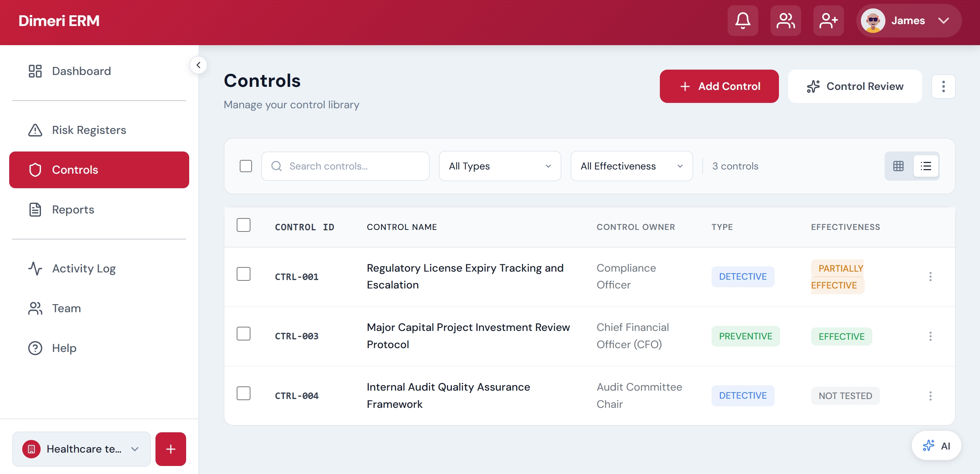Select the CTRL-004 row checkbox
This screenshot has width=980, height=474.
point(244,393)
